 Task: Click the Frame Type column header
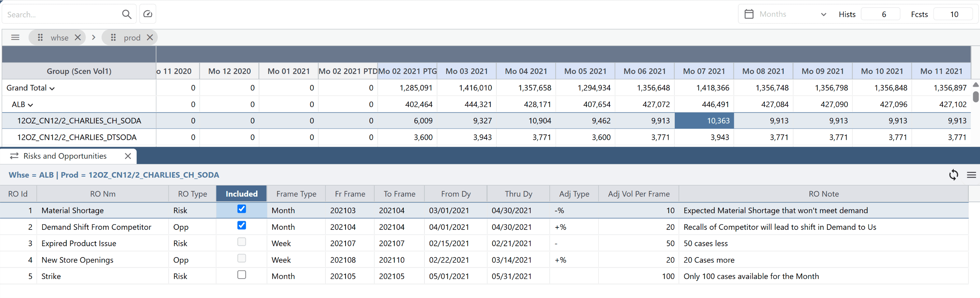tap(296, 194)
